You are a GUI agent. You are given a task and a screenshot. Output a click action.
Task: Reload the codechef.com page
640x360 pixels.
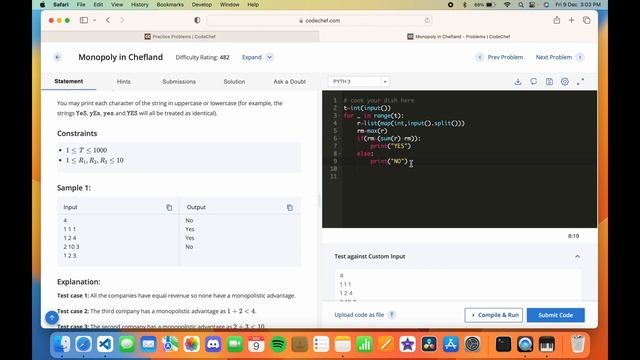point(427,20)
